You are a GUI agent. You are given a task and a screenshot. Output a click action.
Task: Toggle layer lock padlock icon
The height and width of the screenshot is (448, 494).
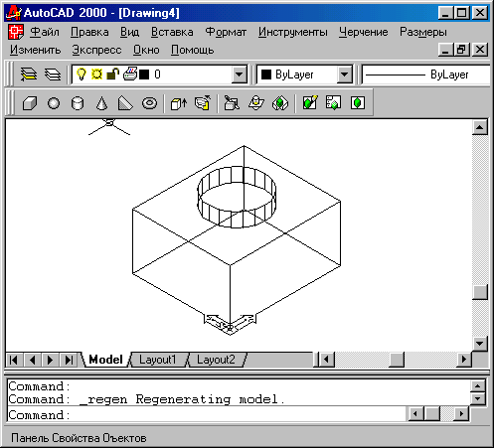[x=112, y=74]
